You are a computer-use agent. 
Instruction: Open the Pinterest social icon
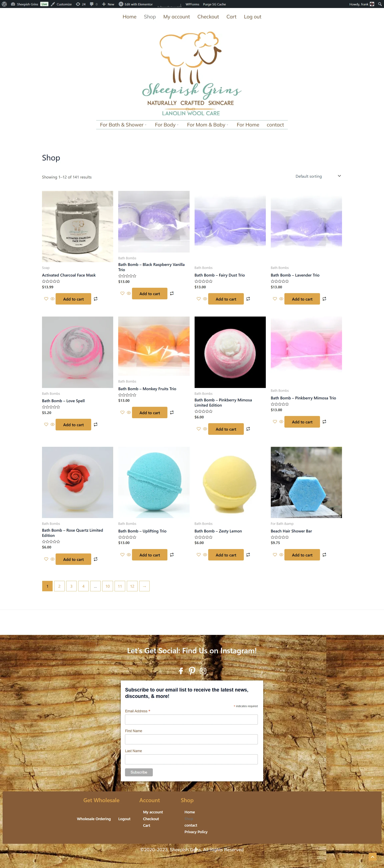pos(192,671)
